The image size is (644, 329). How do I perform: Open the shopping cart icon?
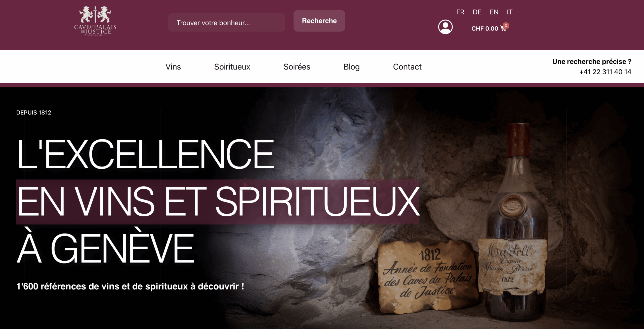(503, 29)
